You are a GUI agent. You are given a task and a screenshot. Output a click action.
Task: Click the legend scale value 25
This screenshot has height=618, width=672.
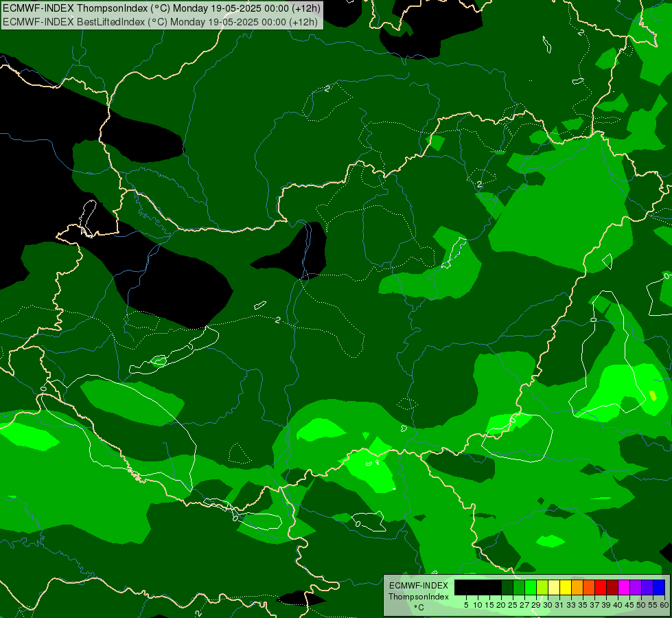pyautogui.click(x=513, y=605)
